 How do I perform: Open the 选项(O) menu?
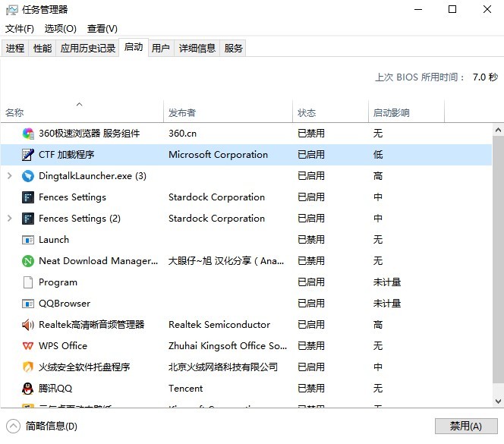point(61,29)
